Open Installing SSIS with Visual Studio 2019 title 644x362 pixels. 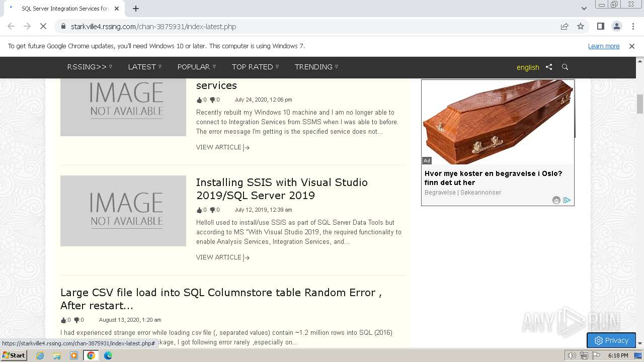[x=282, y=189]
